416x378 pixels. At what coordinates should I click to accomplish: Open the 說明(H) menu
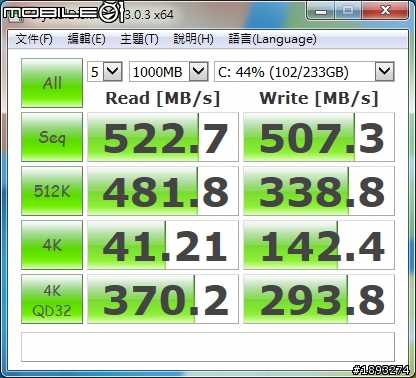click(x=193, y=39)
